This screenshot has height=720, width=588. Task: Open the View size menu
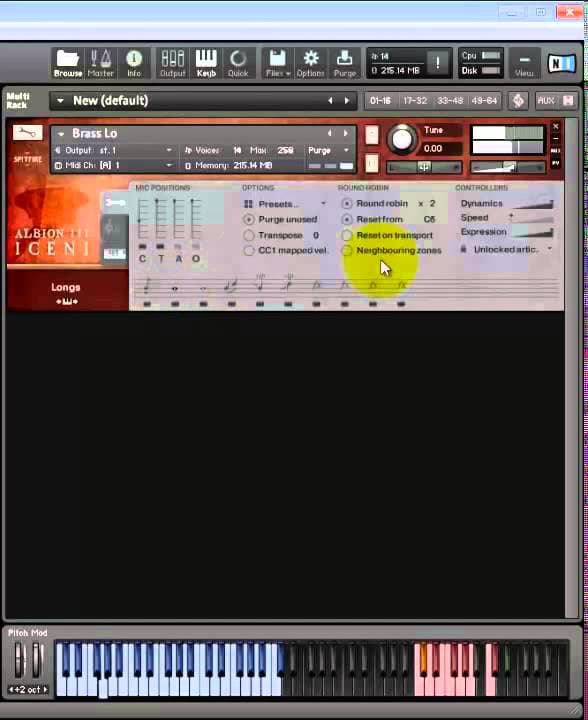click(524, 63)
